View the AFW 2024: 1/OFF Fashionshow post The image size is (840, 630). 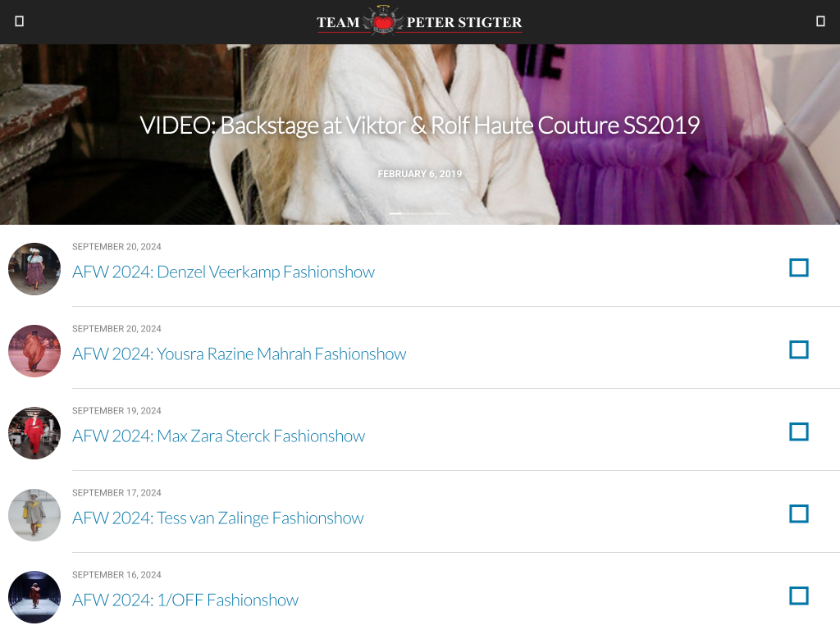coord(185,600)
